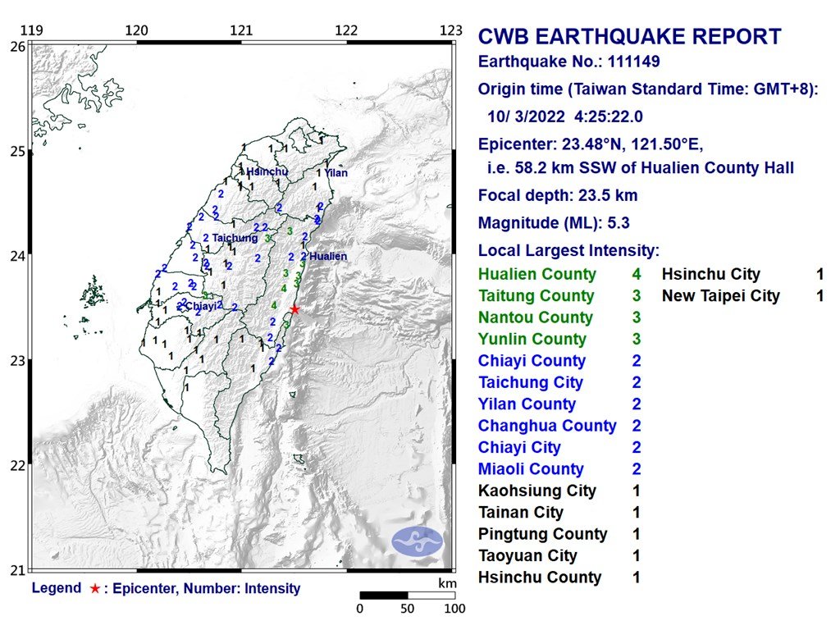Select the Earthquake No. 111149 line
Screen dimensions: 840x630
click(569, 62)
